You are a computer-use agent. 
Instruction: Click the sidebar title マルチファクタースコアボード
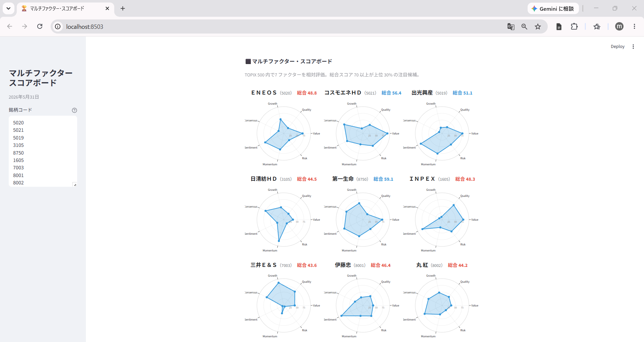point(41,78)
